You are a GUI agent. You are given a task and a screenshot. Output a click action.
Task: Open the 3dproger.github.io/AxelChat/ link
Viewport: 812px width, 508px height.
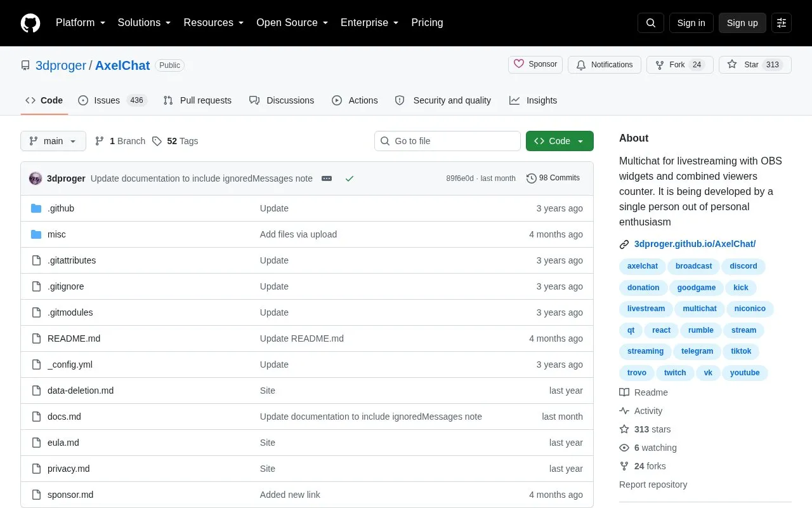coord(695,244)
